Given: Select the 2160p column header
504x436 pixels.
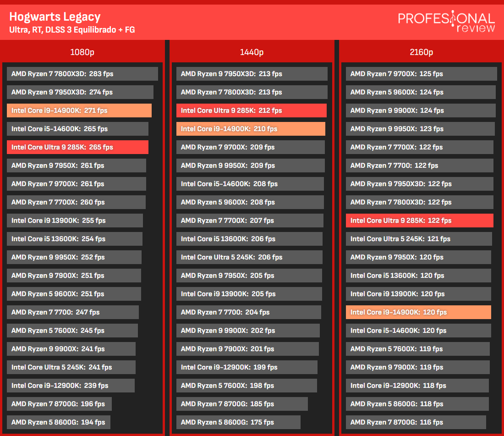Looking at the screenshot, I should pyautogui.click(x=422, y=52).
